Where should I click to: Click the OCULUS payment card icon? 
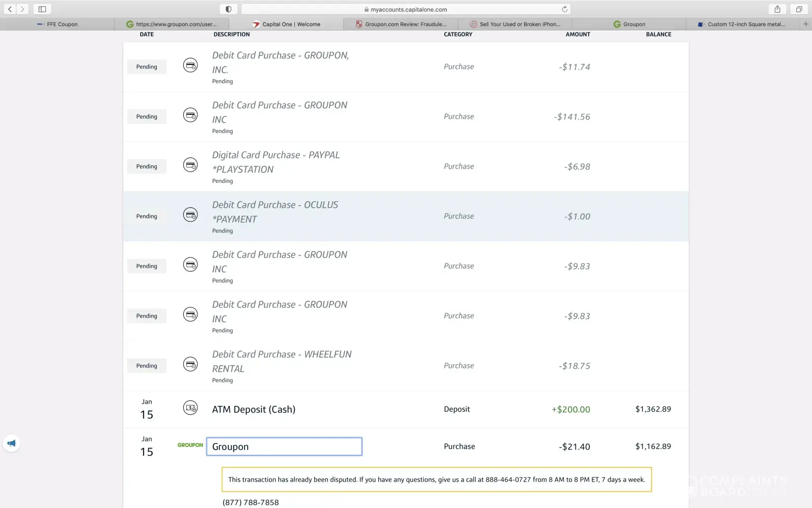coord(190,215)
